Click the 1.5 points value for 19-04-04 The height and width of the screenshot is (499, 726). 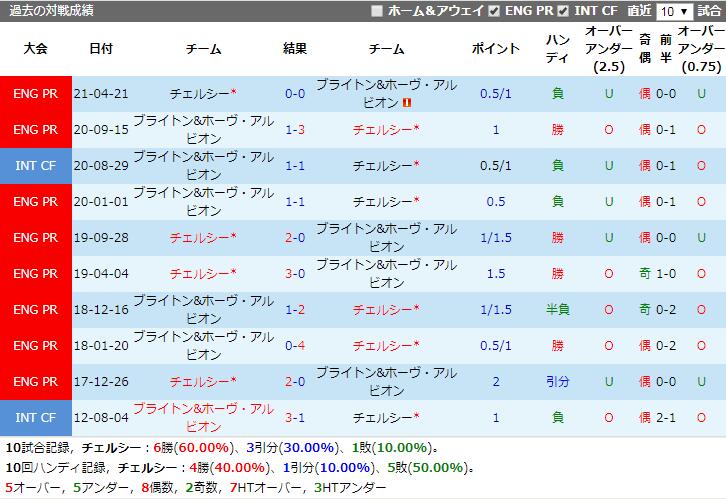[x=496, y=274]
